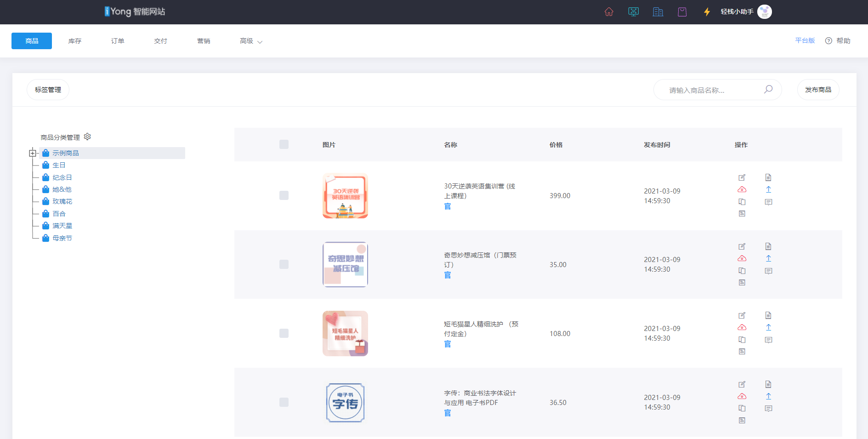Viewport: 868px width, 439px height.
Task: Check the box for 30天逆袭英语集训营
Action: pos(284,195)
